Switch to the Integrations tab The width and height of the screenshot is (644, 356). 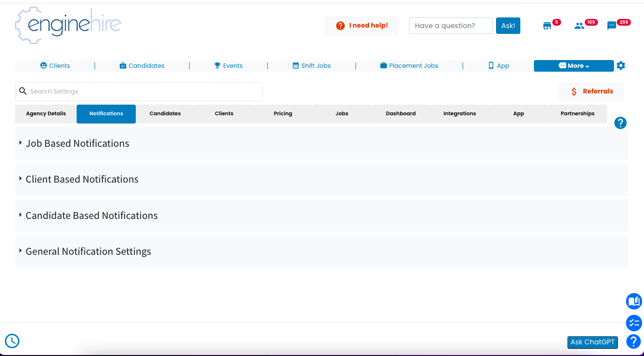tap(459, 114)
